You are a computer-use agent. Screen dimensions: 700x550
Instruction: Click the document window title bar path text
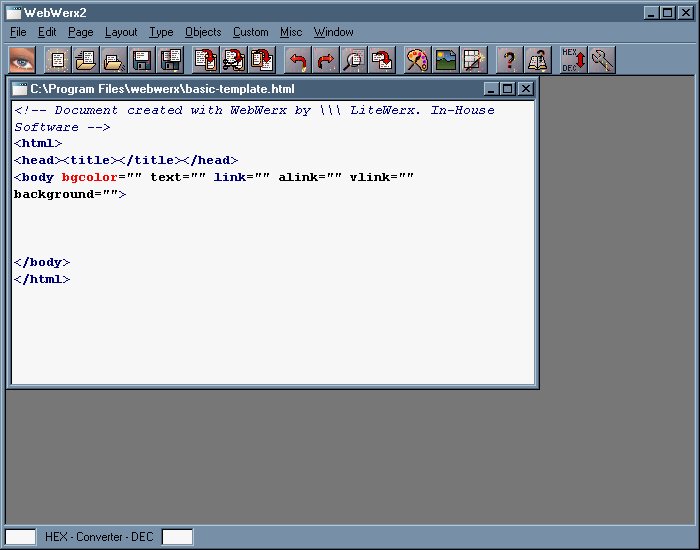click(x=162, y=89)
